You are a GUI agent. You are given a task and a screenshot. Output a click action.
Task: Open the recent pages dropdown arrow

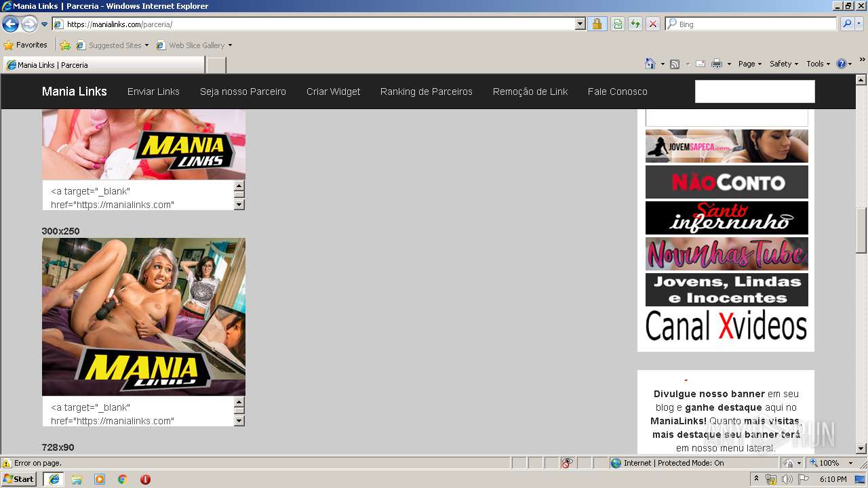coord(45,24)
